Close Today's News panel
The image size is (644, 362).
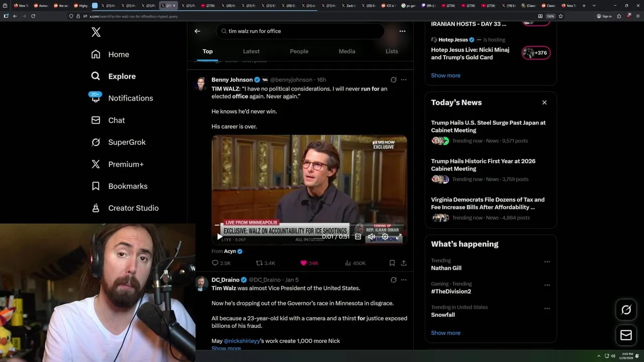pos(544,103)
